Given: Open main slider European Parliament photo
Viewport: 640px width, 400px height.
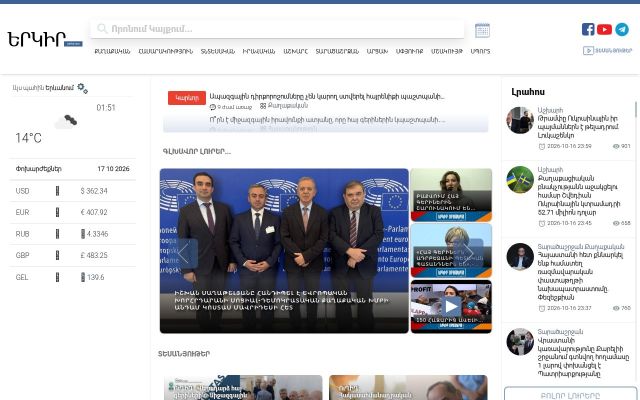Looking at the screenshot, I should tap(284, 251).
